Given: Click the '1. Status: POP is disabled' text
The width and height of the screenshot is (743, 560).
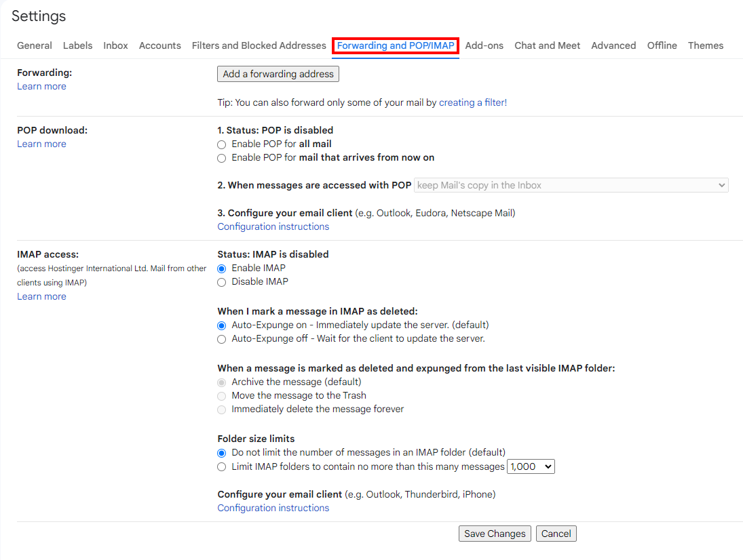Looking at the screenshot, I should 275,130.
